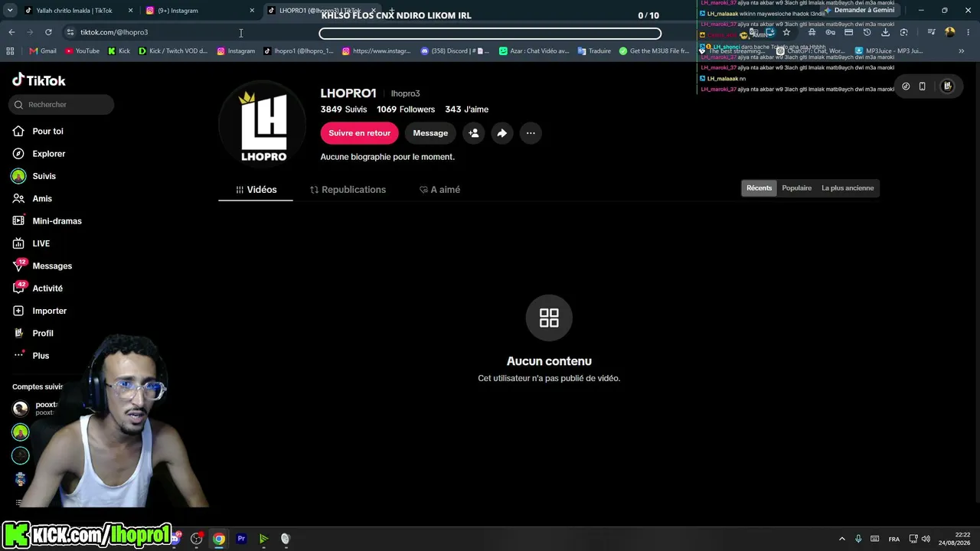Click the Demander à Gemini button

click(859, 11)
